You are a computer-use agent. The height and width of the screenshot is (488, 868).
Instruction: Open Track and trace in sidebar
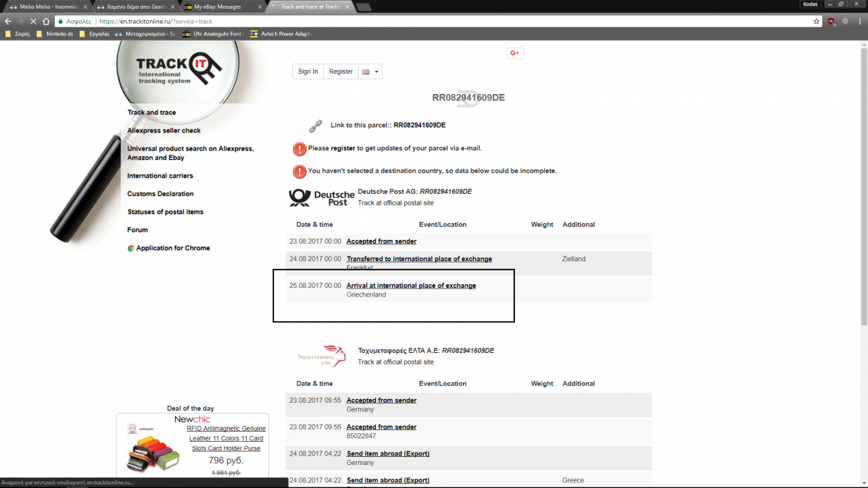coord(151,113)
